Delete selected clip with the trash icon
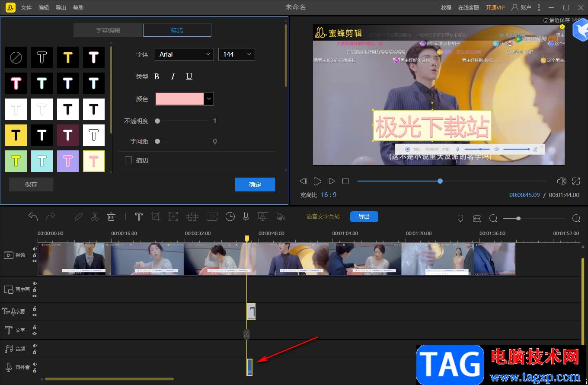The height and width of the screenshot is (385, 588). [x=111, y=216]
